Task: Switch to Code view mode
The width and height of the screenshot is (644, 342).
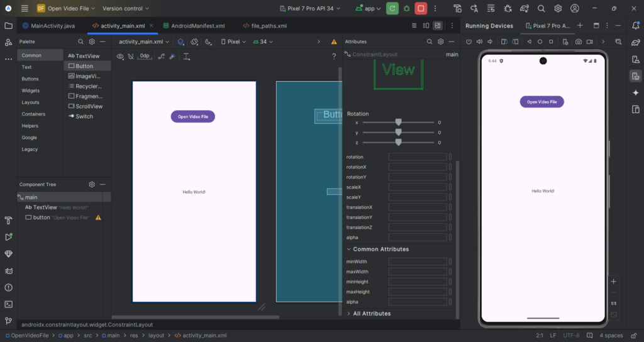Action: [x=414, y=25]
